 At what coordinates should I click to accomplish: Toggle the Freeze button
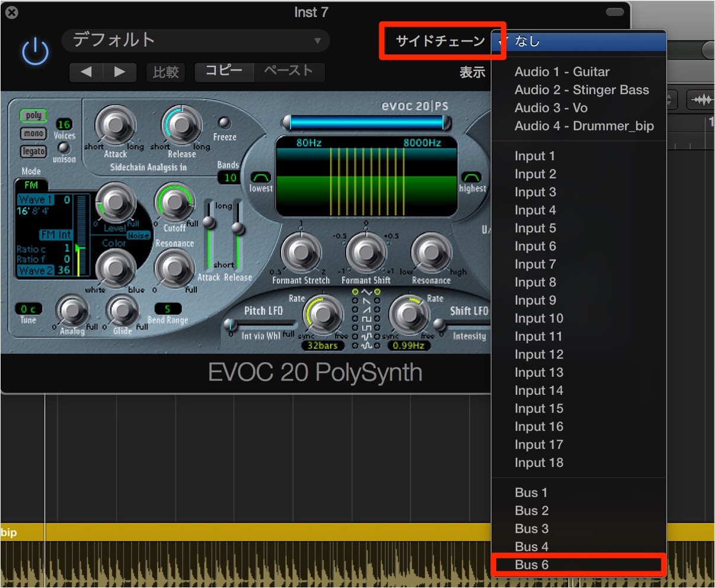(224, 123)
